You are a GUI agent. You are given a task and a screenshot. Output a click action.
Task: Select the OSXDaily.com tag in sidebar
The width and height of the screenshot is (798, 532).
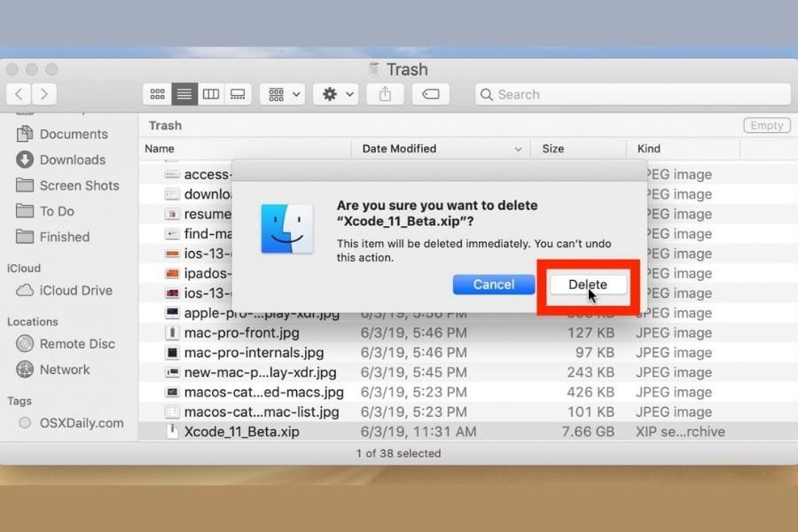(x=82, y=423)
